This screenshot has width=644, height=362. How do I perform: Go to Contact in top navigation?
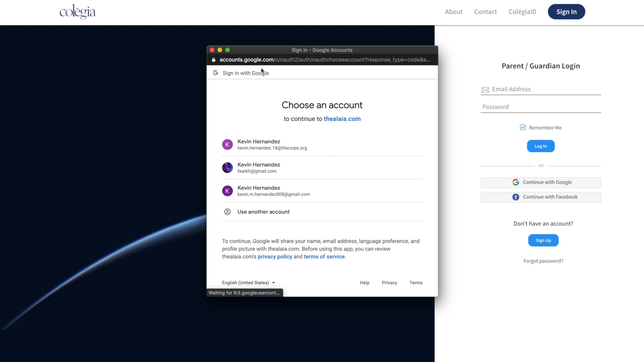click(485, 12)
